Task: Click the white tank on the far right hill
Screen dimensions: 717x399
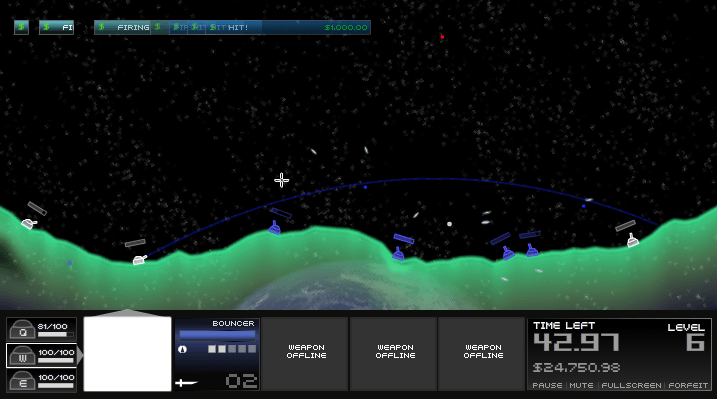Action: [633, 240]
